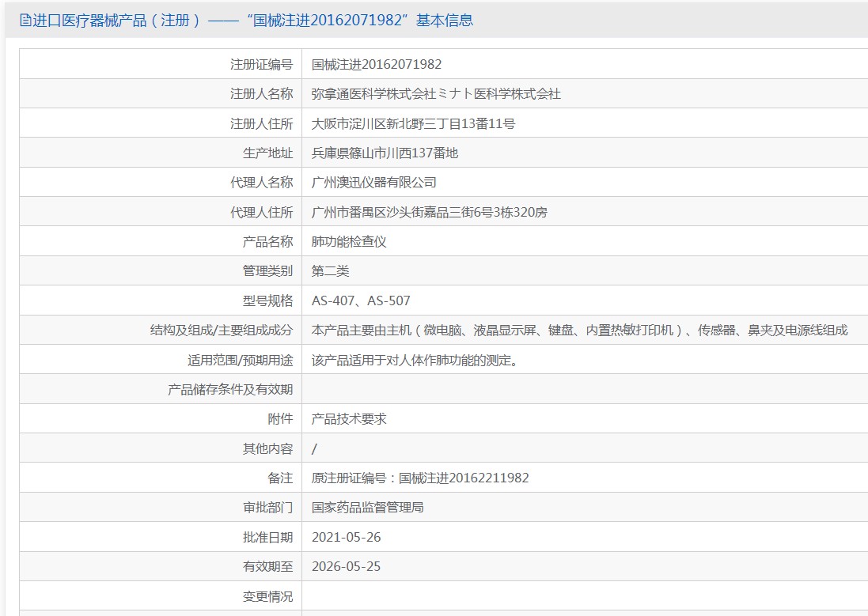Click the 产品储存条件及有效期 row label
The width and height of the screenshot is (868, 616).
click(230, 389)
